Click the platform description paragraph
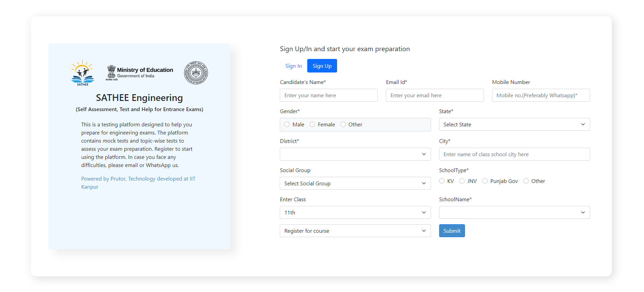644x292 pixels. 137,145
